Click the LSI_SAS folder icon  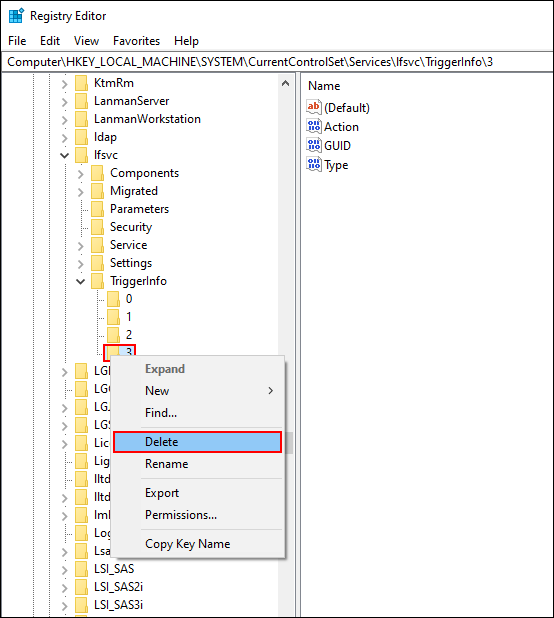click(x=82, y=569)
